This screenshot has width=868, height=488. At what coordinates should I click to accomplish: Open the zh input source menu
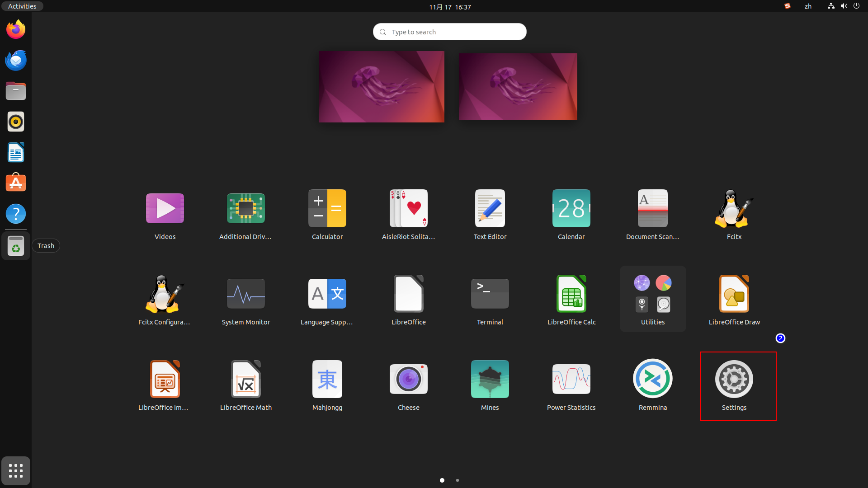pos(808,6)
